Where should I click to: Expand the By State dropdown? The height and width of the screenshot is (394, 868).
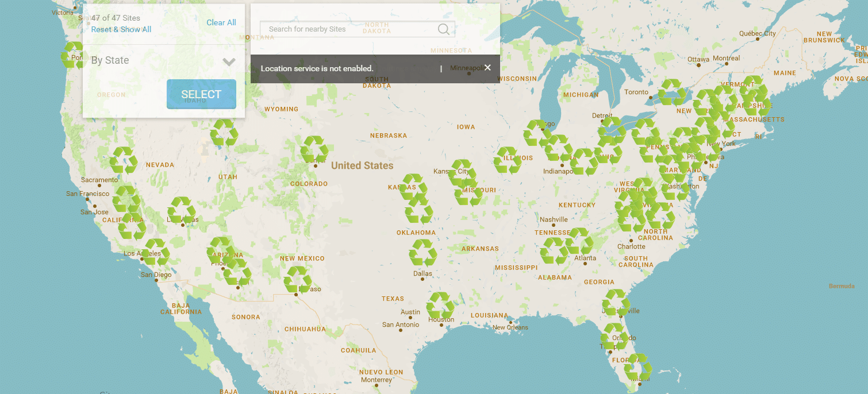[x=229, y=61]
